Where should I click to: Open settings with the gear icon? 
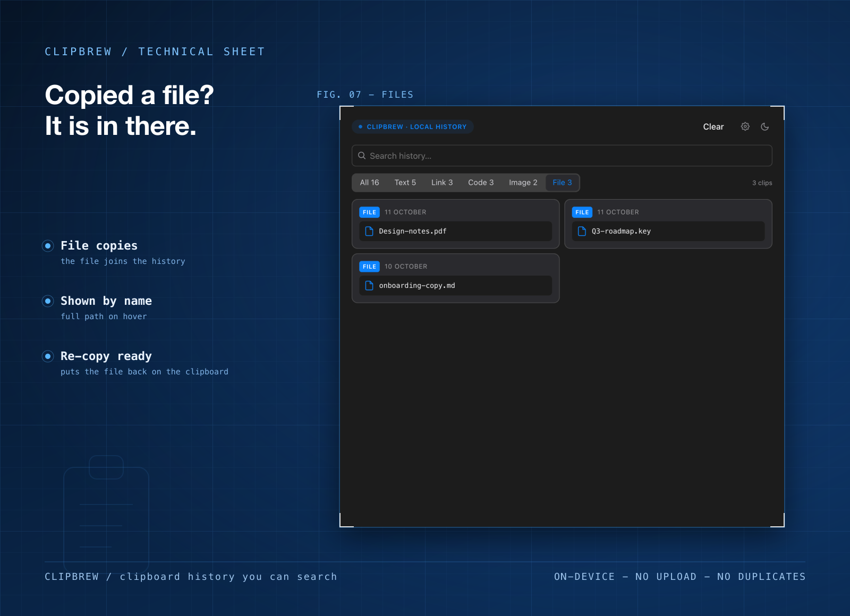(x=745, y=126)
